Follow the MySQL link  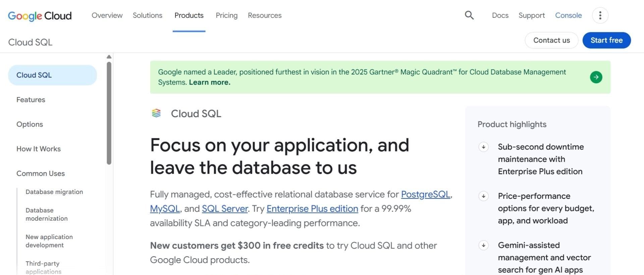click(165, 209)
